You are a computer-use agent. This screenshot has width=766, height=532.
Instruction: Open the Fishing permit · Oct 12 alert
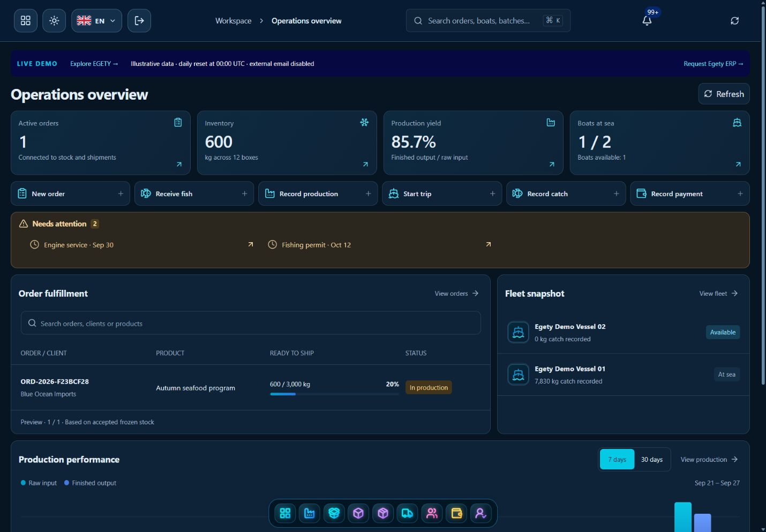click(x=379, y=245)
